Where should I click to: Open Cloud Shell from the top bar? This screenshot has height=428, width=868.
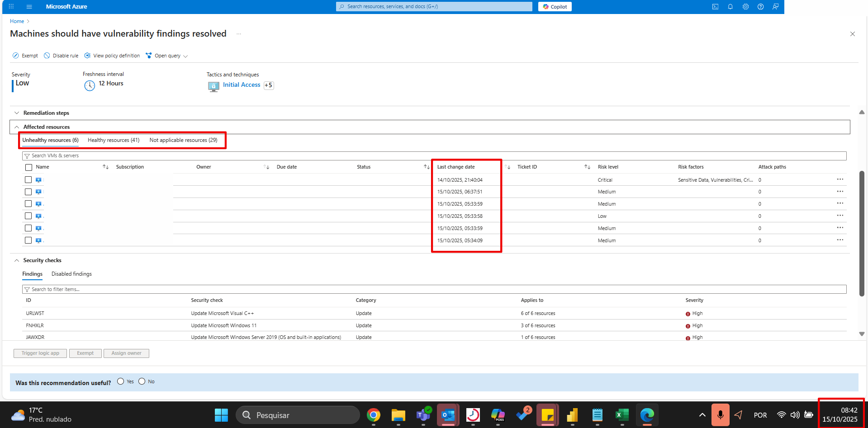click(715, 6)
